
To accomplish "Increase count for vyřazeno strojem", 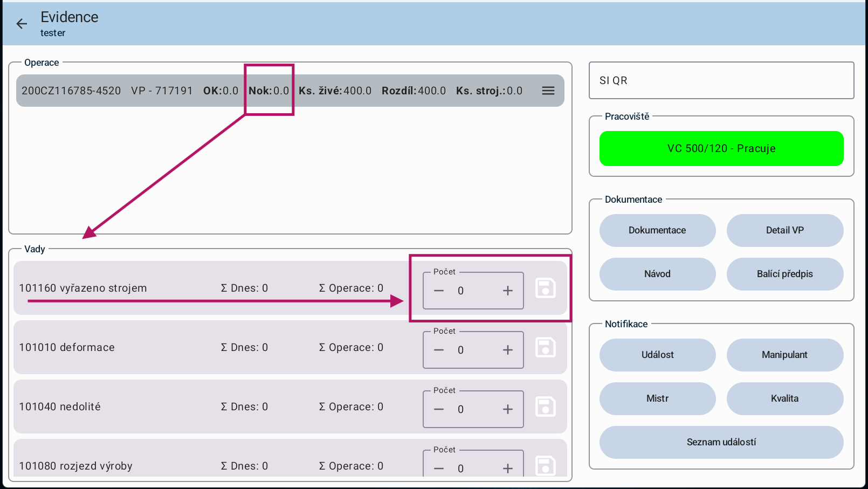I will click(507, 291).
